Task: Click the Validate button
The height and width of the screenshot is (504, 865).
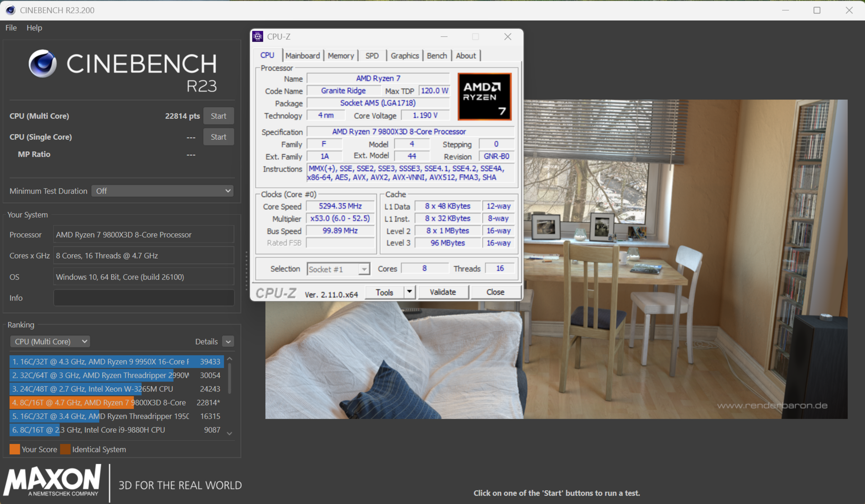Action: pos(442,292)
